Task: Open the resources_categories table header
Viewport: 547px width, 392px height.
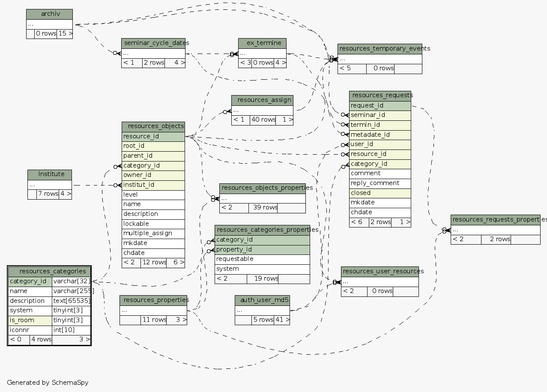Action: 49,271
